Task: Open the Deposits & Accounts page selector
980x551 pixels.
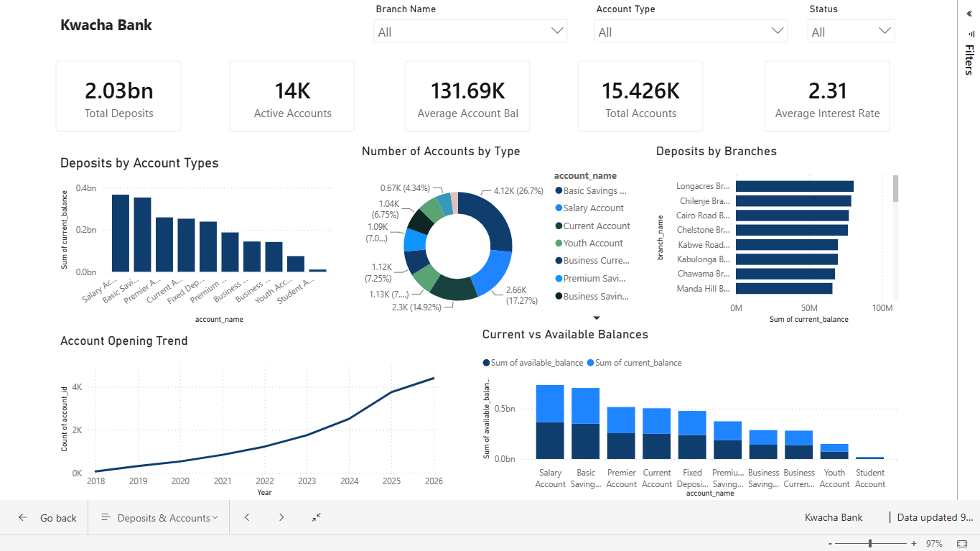Action: [x=159, y=517]
